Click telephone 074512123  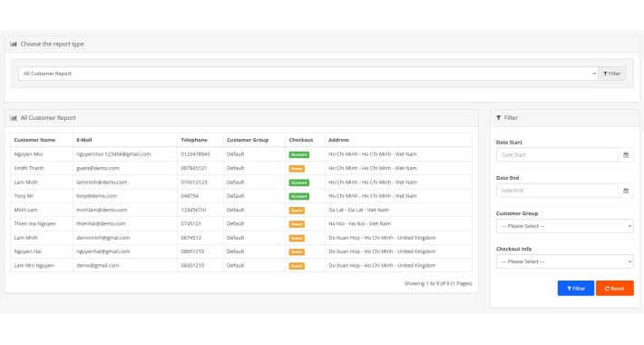point(194,182)
